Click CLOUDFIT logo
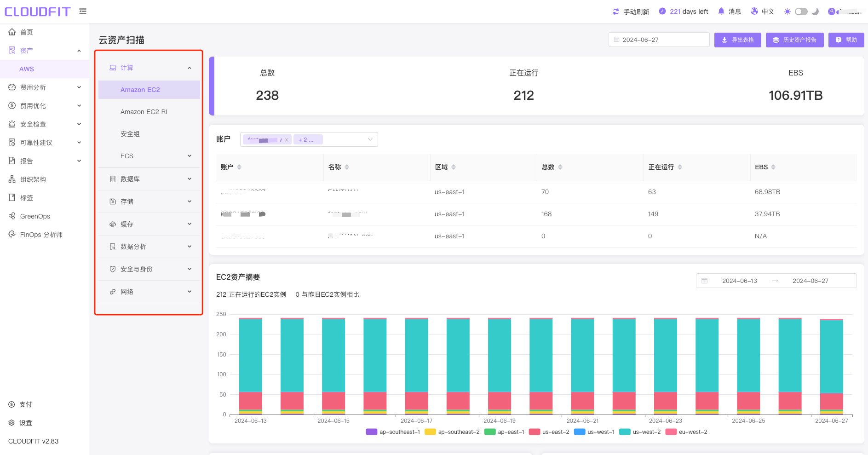This screenshot has height=455, width=868. [38, 12]
